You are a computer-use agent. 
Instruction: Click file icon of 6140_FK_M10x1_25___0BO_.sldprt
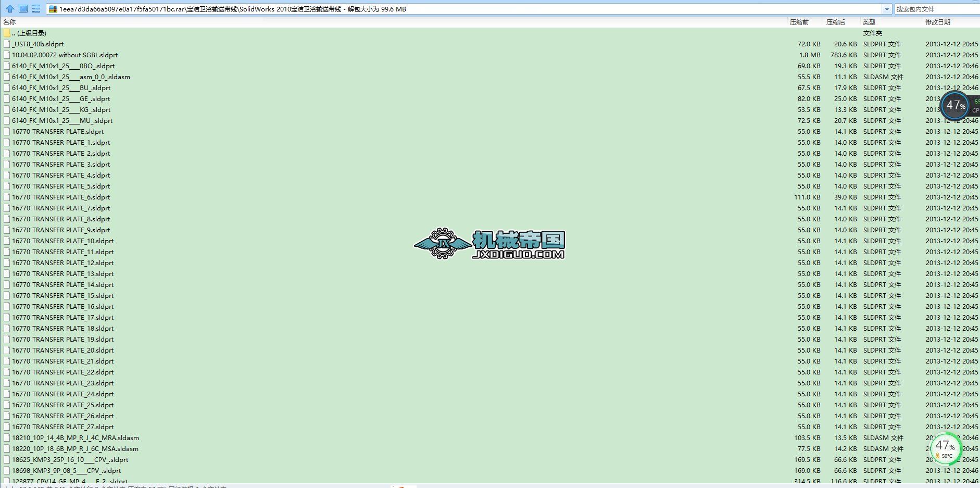[7, 66]
